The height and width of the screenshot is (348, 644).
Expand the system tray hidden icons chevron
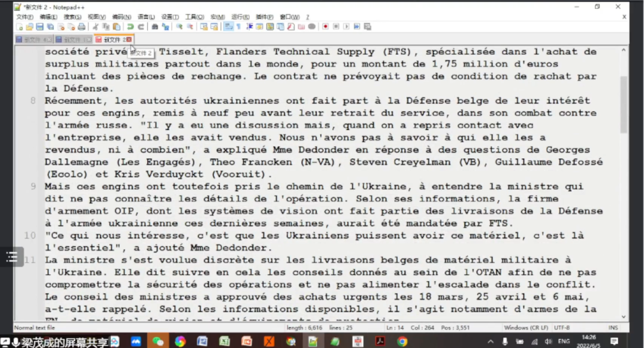pyautogui.click(x=490, y=341)
